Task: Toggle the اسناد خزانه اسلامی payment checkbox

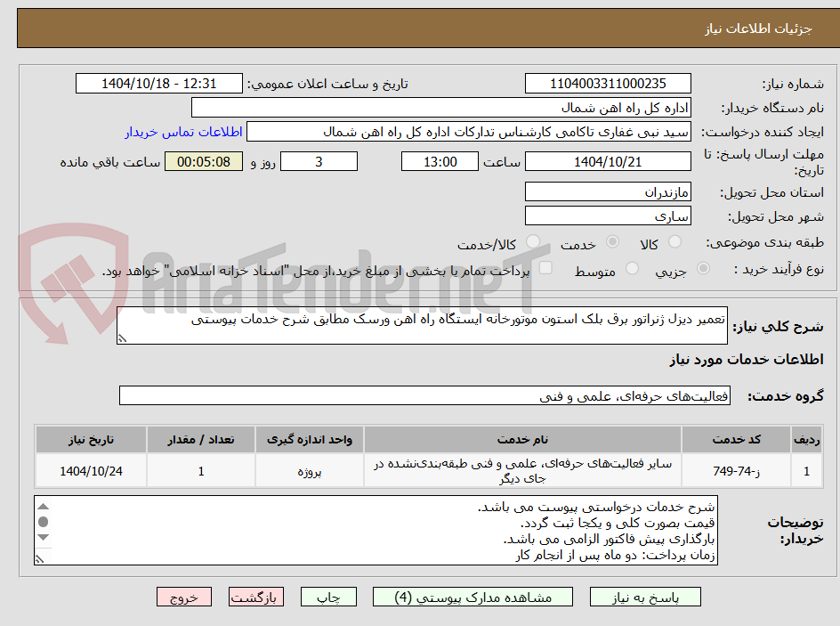Action: 545,267
